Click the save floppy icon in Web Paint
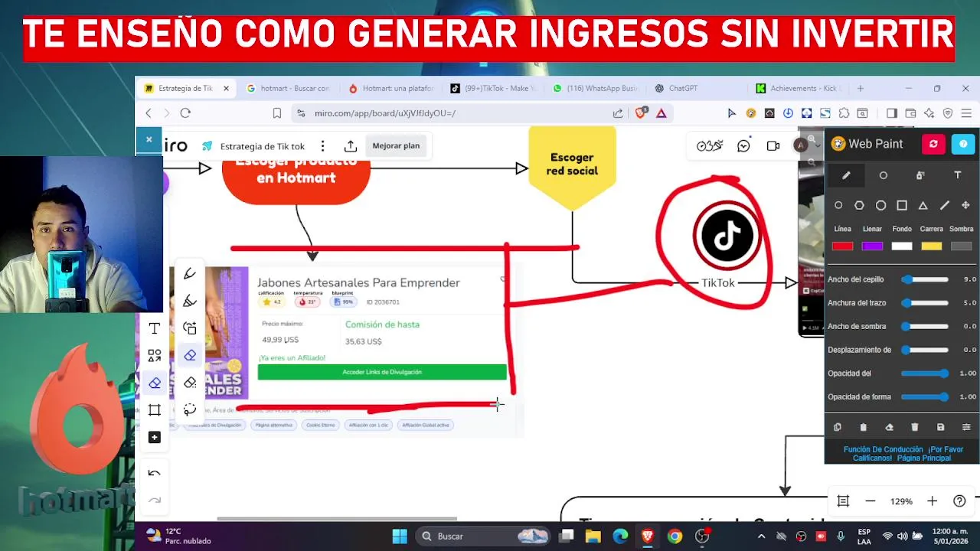This screenshot has width=980, height=551. point(940,427)
